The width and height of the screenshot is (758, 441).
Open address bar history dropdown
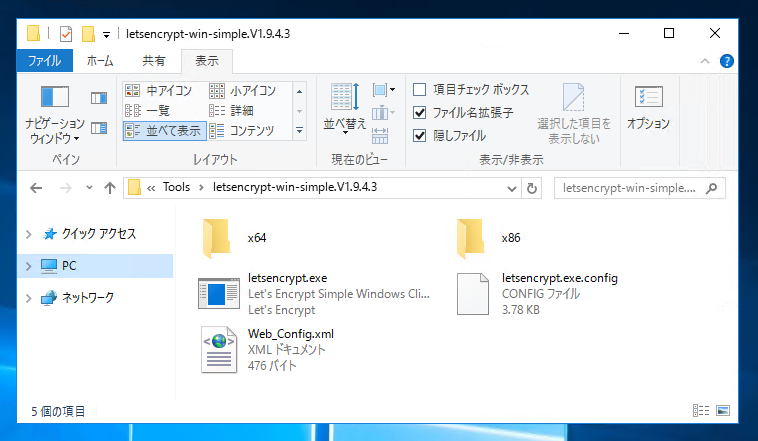pos(512,188)
